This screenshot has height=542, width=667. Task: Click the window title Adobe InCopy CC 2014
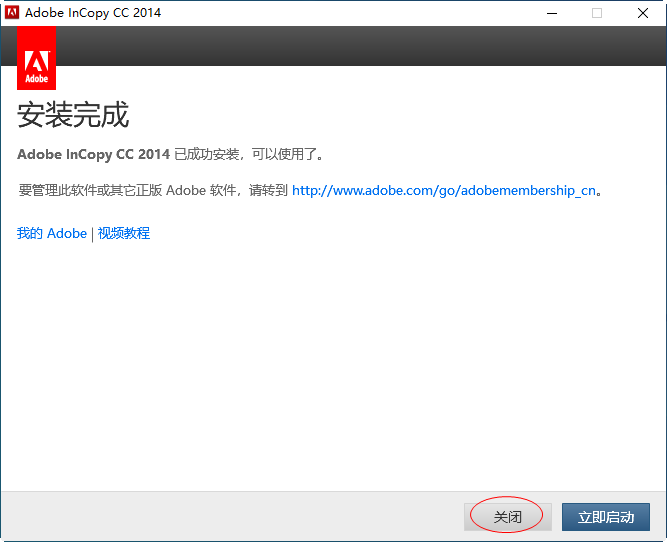[x=93, y=13]
